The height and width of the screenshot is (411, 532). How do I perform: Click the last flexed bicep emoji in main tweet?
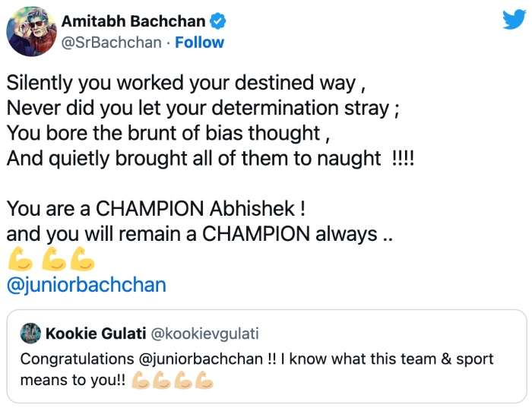pyautogui.click(x=82, y=260)
